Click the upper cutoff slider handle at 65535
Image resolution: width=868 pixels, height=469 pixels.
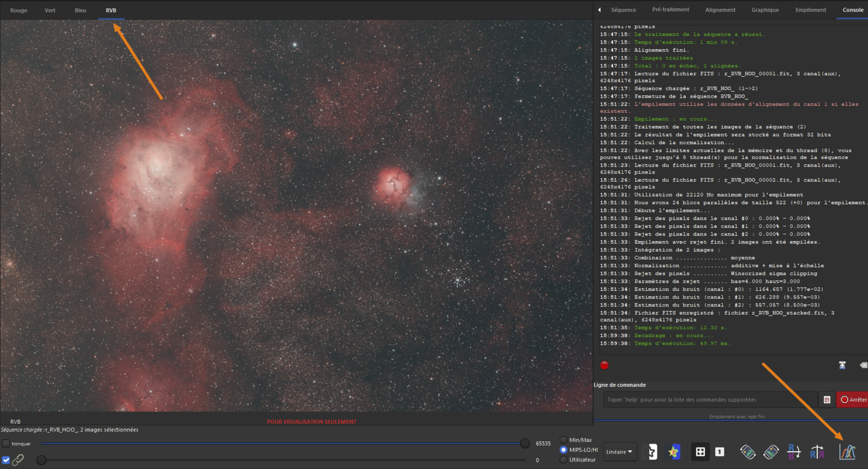tap(525, 444)
